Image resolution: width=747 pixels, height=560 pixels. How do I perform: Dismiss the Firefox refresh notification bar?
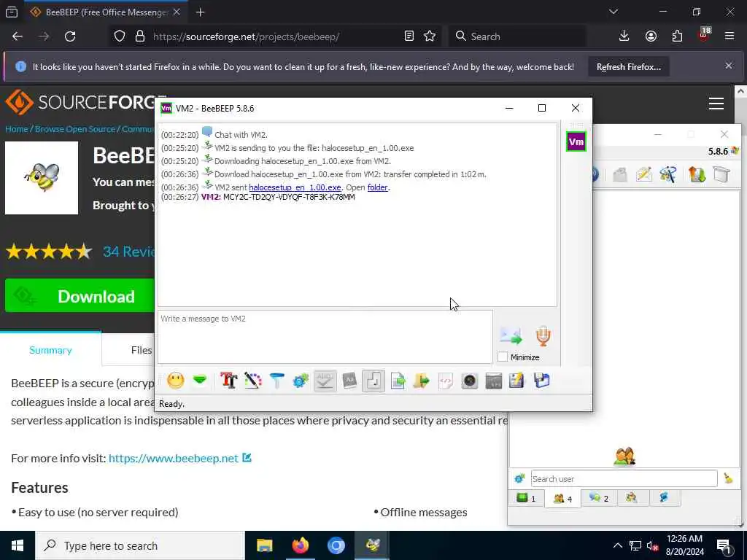click(x=729, y=66)
